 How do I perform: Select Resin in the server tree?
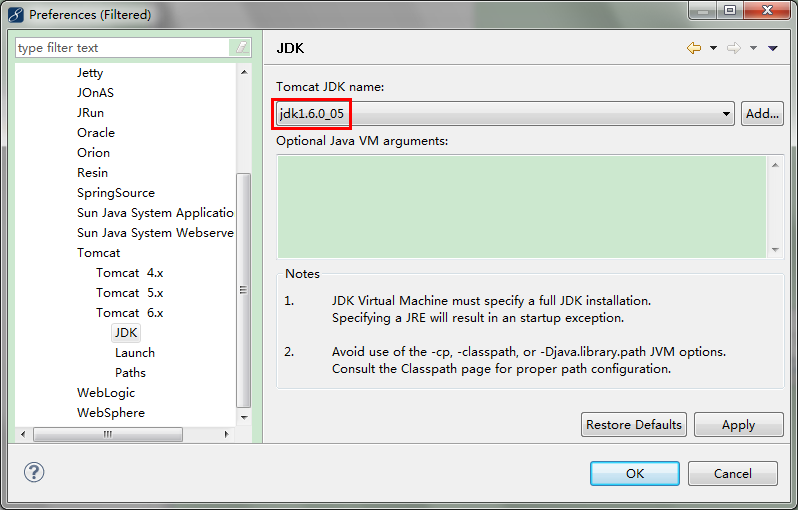tap(92, 173)
